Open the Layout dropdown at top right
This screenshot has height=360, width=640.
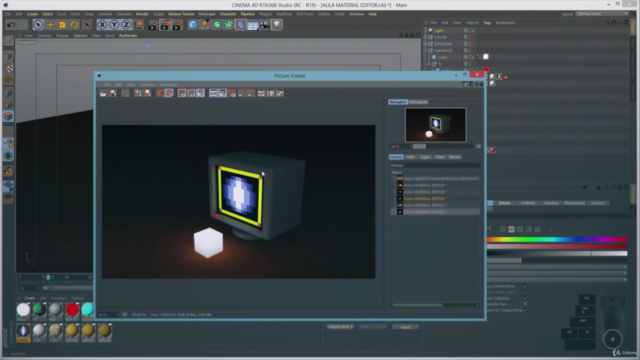[602, 14]
